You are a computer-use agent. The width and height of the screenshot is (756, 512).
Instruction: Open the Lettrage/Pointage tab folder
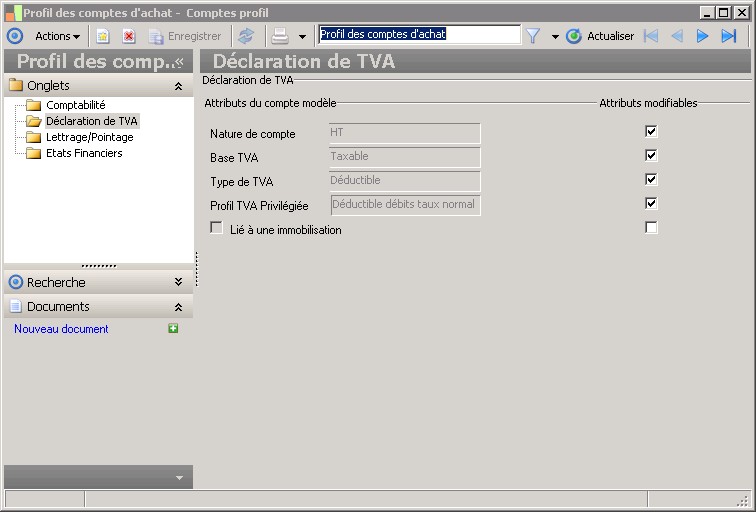tap(90, 137)
